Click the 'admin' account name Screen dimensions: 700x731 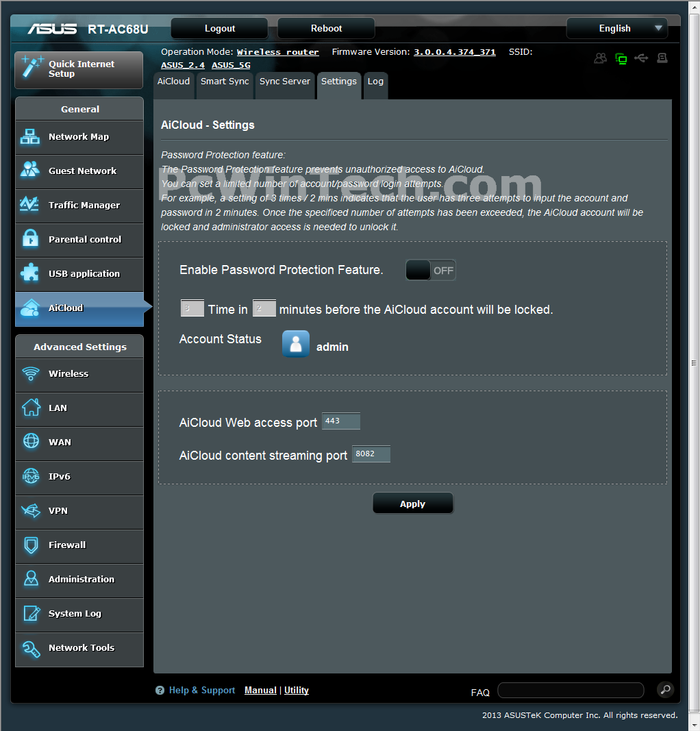coord(332,347)
